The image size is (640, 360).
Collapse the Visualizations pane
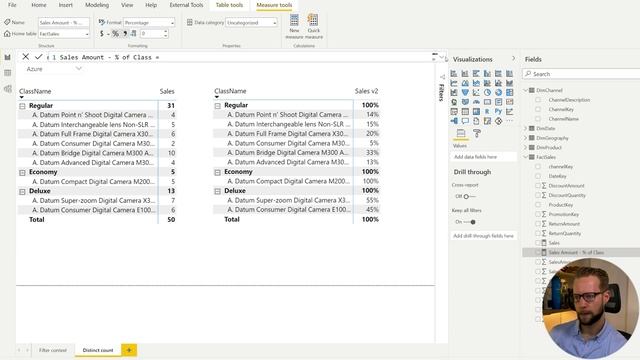pos(513,59)
